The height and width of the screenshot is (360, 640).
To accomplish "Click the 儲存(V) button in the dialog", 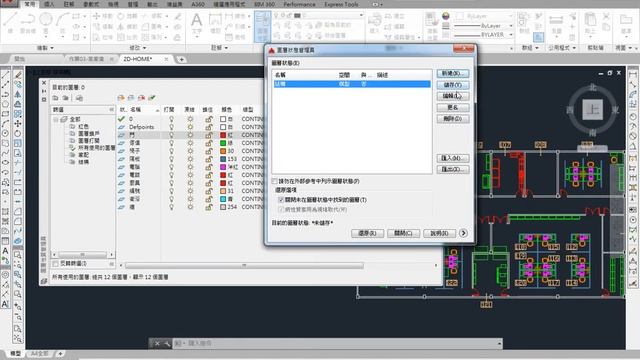I will (453, 85).
